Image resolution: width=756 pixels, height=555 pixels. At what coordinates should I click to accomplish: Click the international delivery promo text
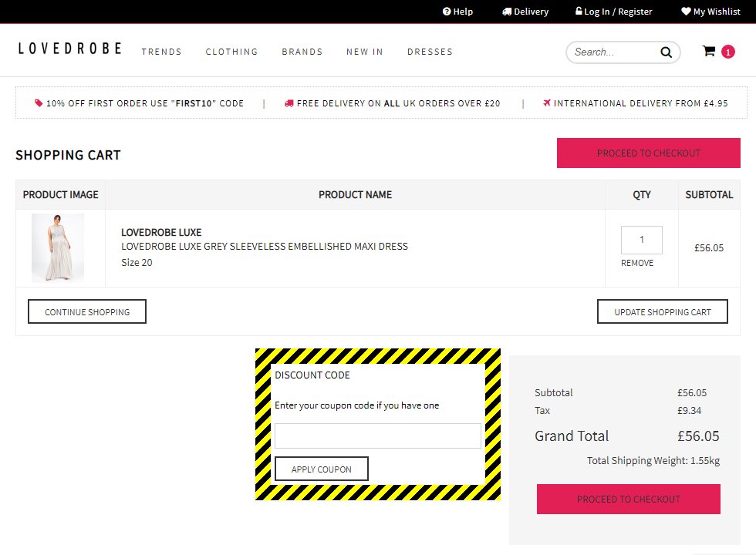click(x=640, y=103)
